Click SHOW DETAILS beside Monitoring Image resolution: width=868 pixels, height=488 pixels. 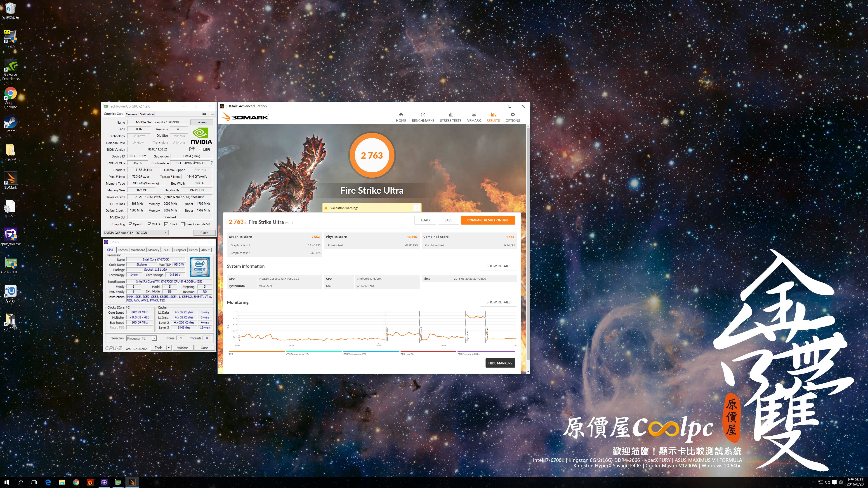pos(498,302)
